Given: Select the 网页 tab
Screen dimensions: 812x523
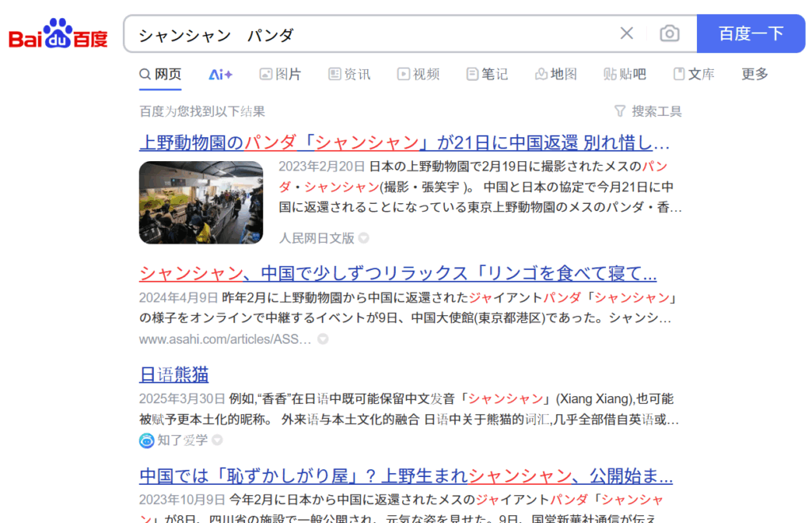Looking at the screenshot, I should pyautogui.click(x=160, y=74).
